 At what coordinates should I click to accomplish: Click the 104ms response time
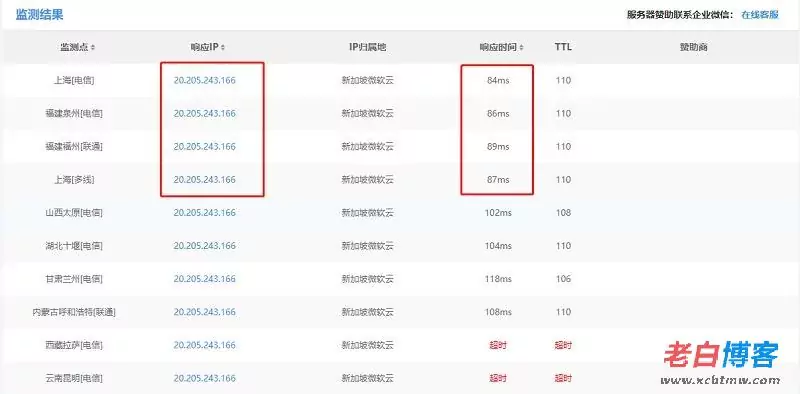(498, 246)
